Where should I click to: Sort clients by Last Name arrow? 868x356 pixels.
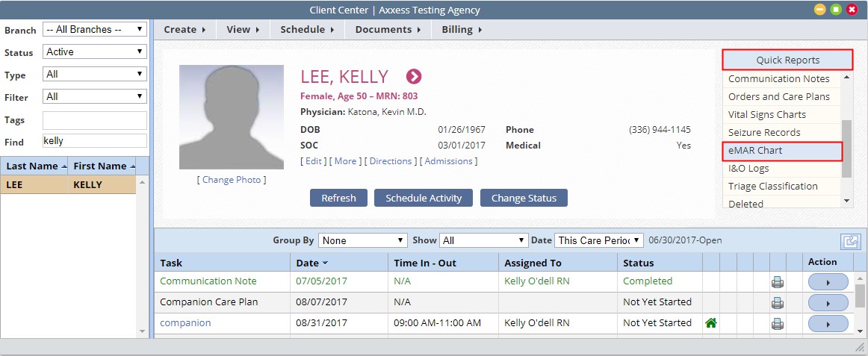pos(63,166)
